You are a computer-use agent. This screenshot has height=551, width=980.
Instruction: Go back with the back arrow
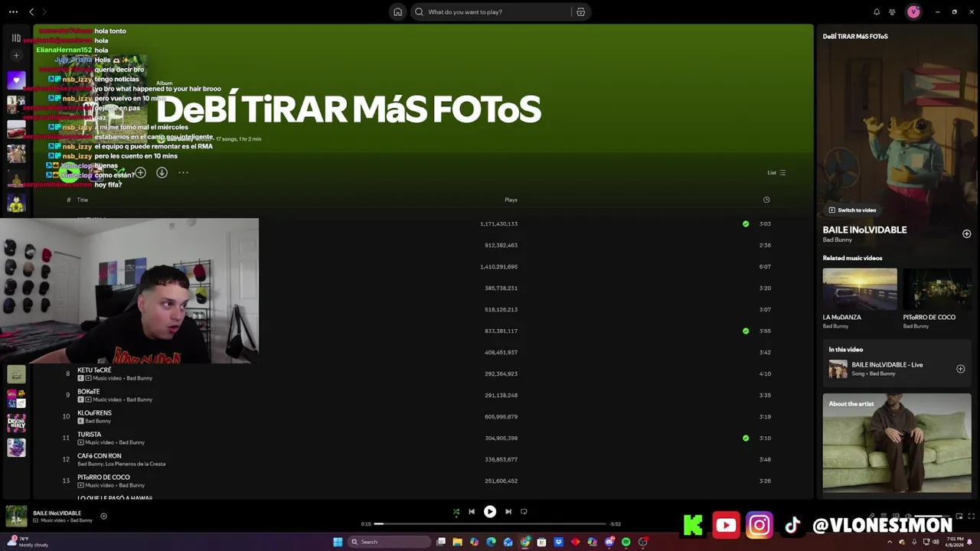point(31,11)
